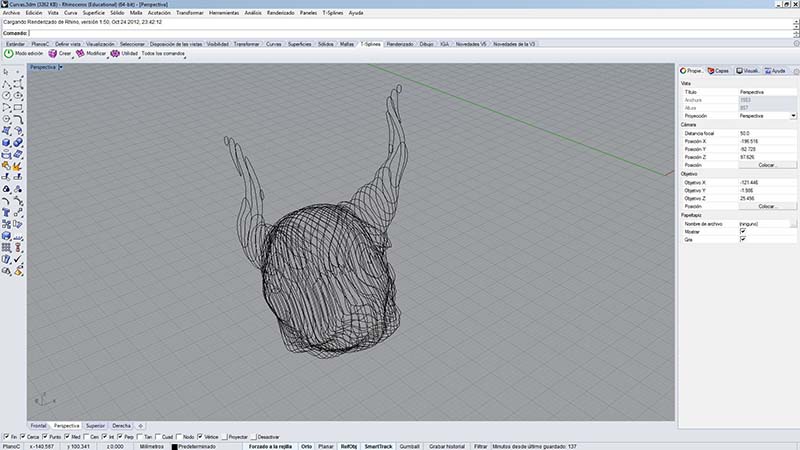Click the Título Perspectiva field
Image resolution: width=800 pixels, height=450 pixels.
point(767,92)
